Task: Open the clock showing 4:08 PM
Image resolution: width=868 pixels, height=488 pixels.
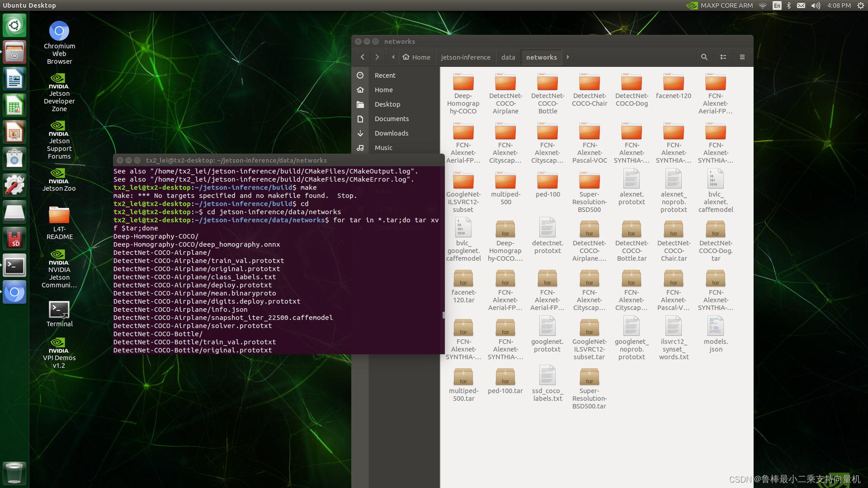Action: click(839, 5)
